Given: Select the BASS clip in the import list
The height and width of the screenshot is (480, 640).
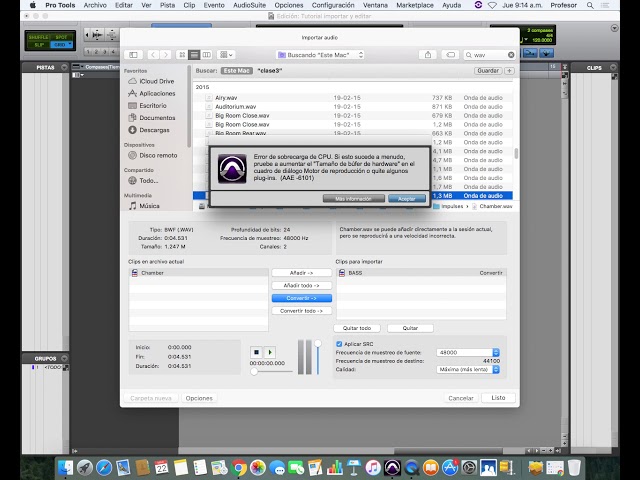Looking at the screenshot, I should (x=421, y=273).
